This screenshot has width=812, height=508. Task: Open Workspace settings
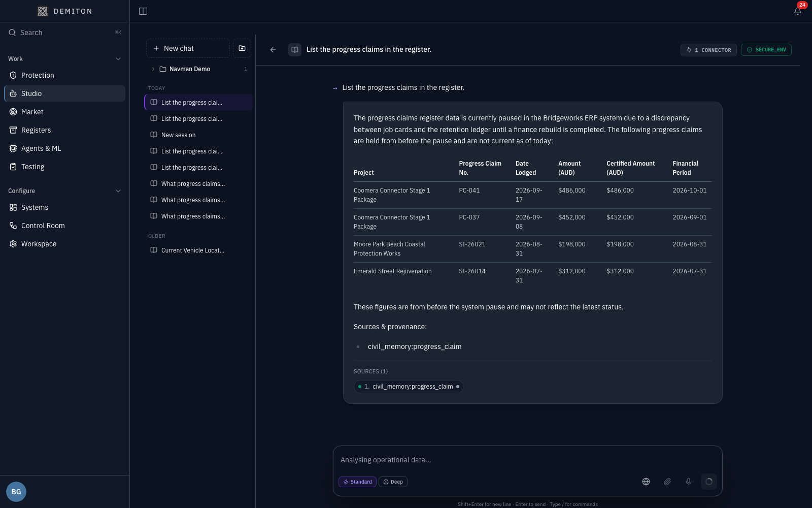coord(64,244)
